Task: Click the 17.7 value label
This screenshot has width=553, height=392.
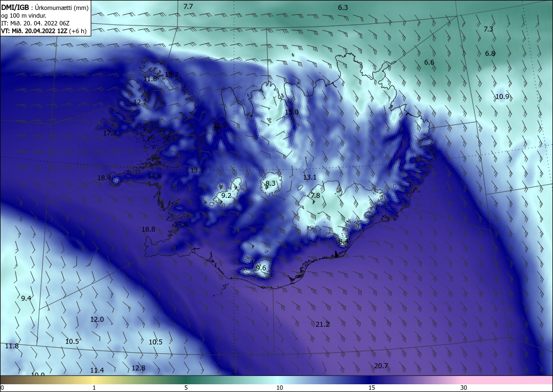Action: pos(109,133)
